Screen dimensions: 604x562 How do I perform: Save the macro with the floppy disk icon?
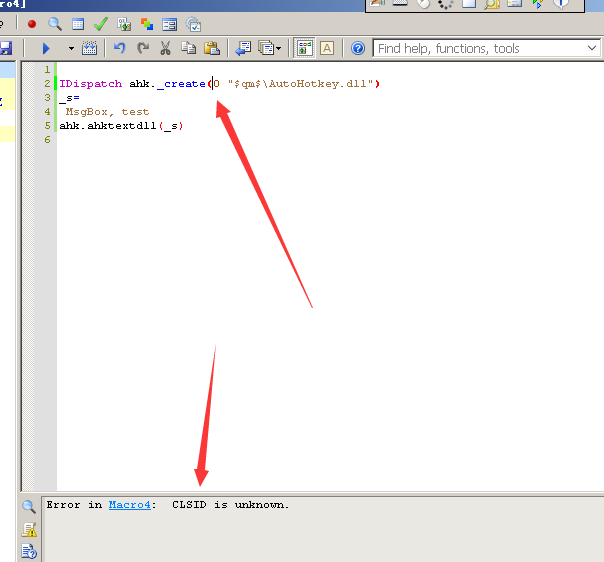[6, 48]
